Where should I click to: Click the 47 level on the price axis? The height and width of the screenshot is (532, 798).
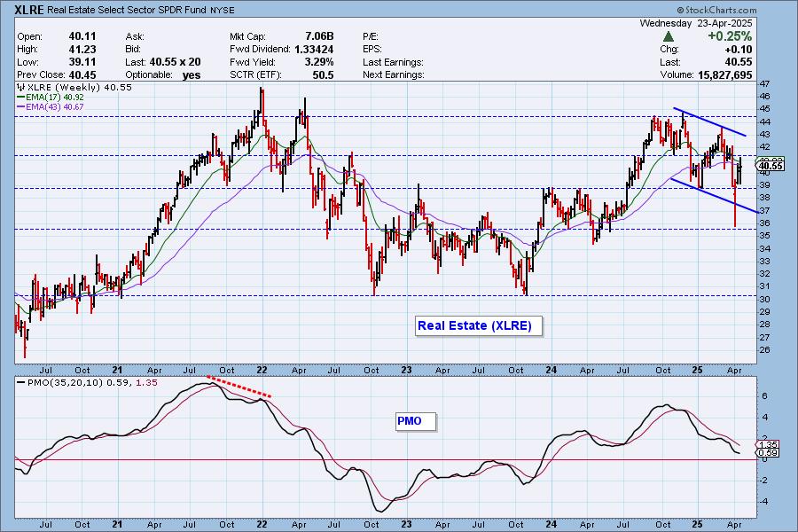click(764, 83)
